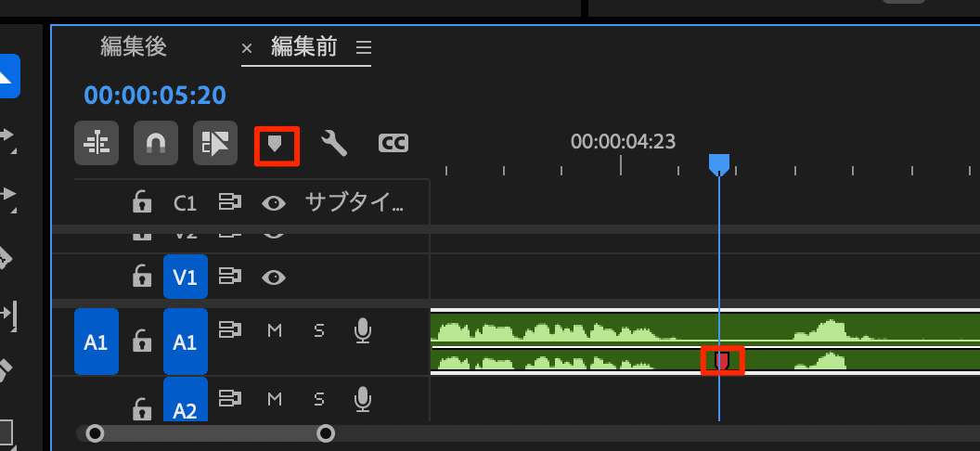The width and height of the screenshot is (980, 451).
Task: Open the 編集前 panel menu
Action: coord(364,47)
